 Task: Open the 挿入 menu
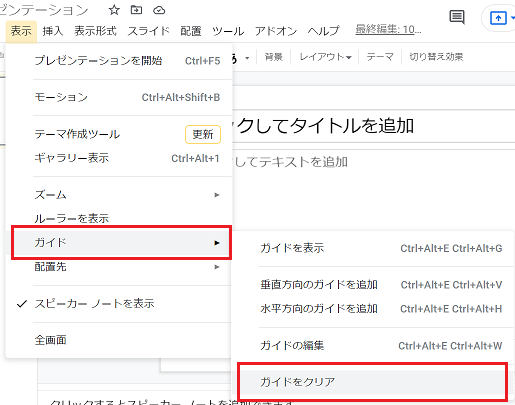53,31
